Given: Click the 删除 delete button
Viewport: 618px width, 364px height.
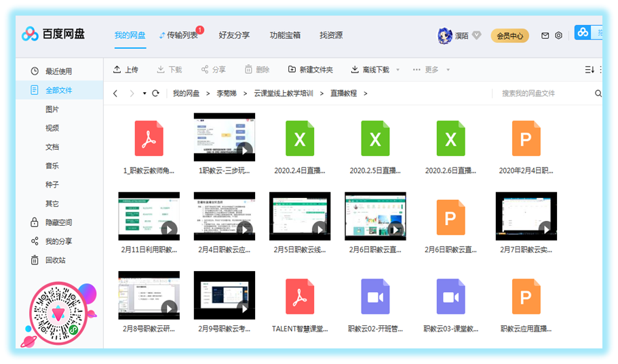Looking at the screenshot, I should click(257, 70).
